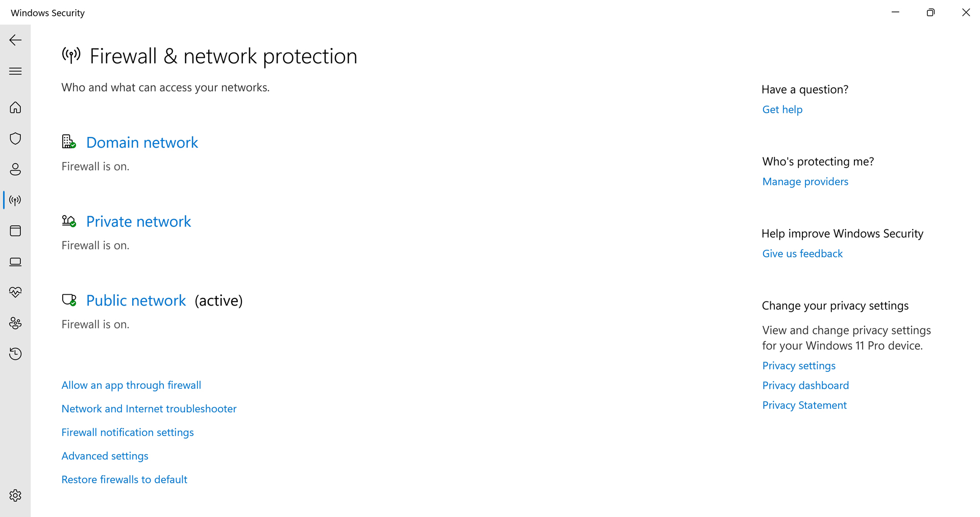
Task: Open Domain network settings
Action: (x=142, y=143)
